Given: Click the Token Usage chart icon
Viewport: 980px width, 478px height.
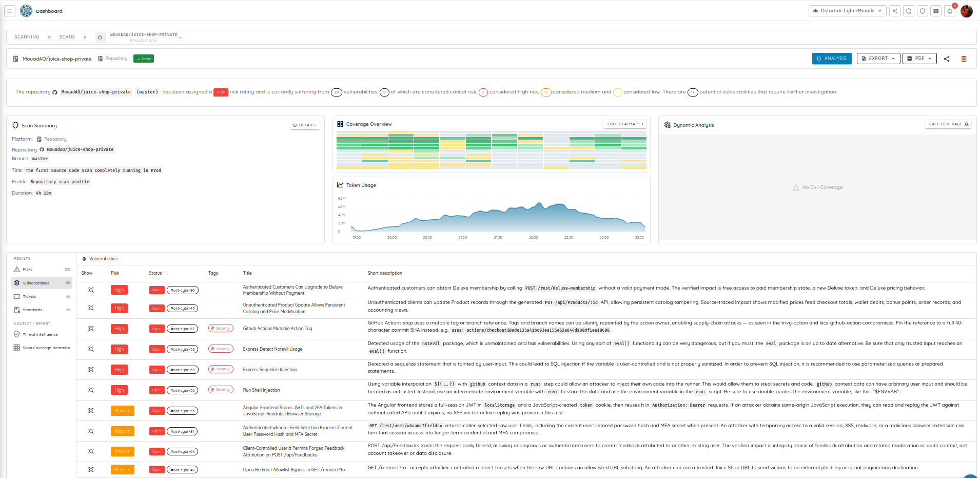Looking at the screenshot, I should tap(340, 185).
